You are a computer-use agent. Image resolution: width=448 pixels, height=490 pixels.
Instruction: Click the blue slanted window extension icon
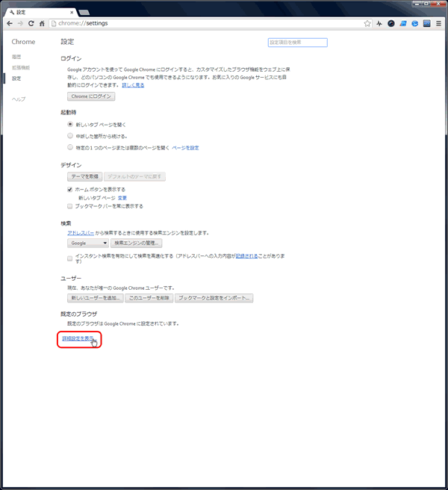point(403,23)
